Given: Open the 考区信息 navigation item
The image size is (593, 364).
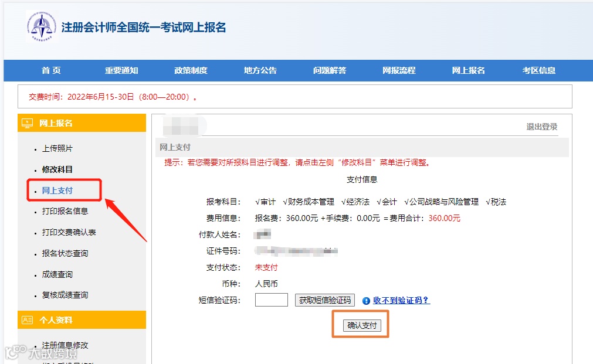Looking at the screenshot, I should [x=539, y=70].
